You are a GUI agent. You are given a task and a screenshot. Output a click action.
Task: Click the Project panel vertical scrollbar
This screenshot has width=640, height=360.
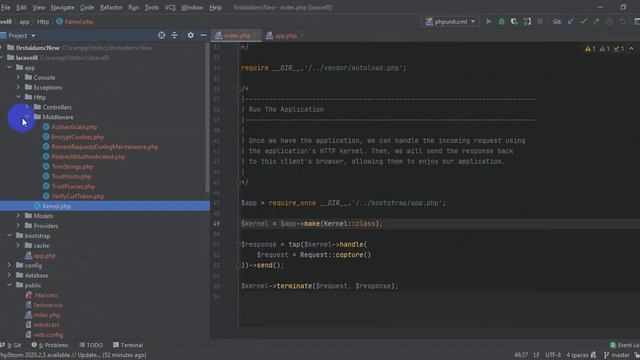(x=207, y=118)
